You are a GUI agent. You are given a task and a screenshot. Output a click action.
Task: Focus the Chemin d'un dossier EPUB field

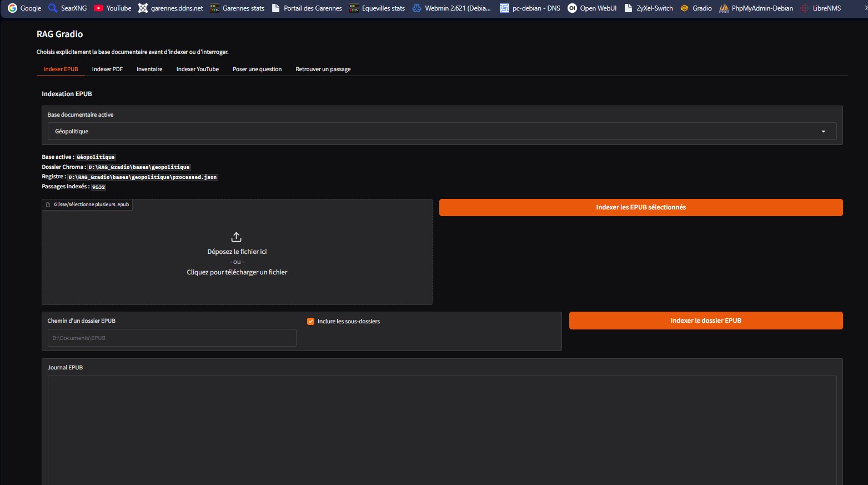coord(172,338)
